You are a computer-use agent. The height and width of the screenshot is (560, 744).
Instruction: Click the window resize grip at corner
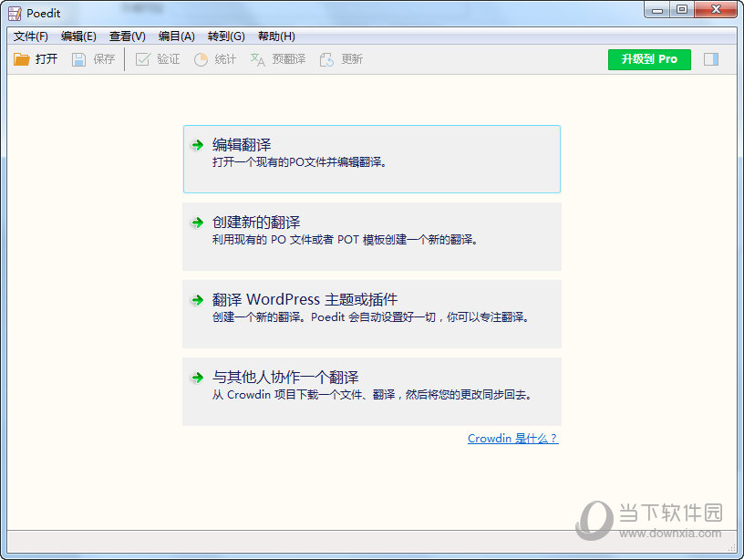732,547
